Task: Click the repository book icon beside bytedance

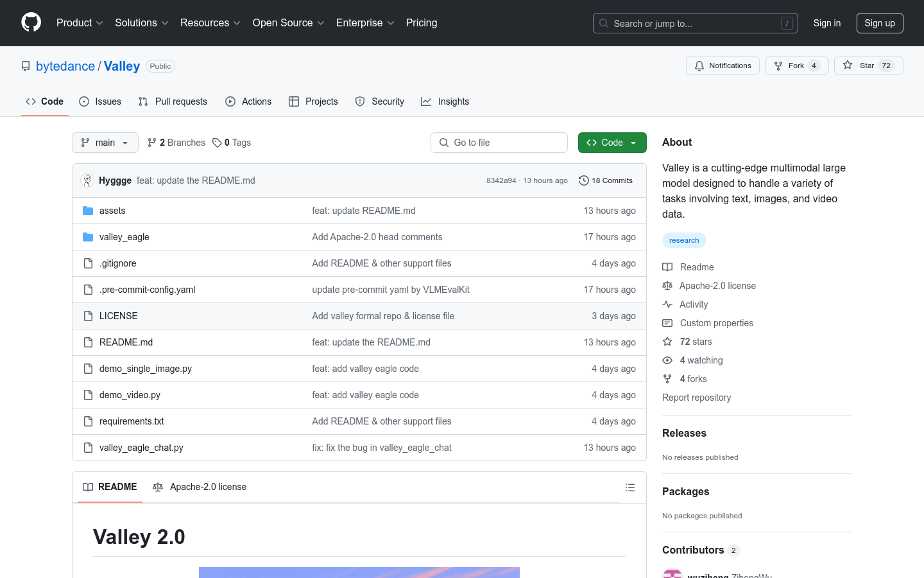Action: (x=26, y=66)
